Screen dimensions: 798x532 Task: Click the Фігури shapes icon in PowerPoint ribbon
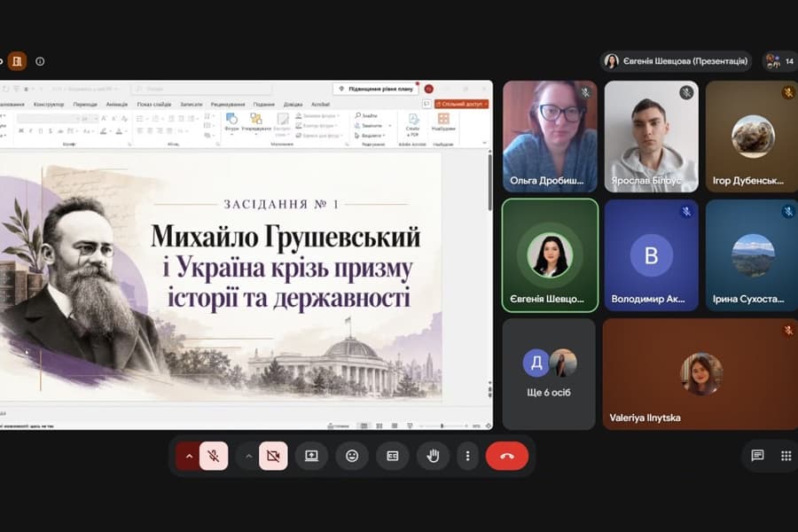point(231,124)
